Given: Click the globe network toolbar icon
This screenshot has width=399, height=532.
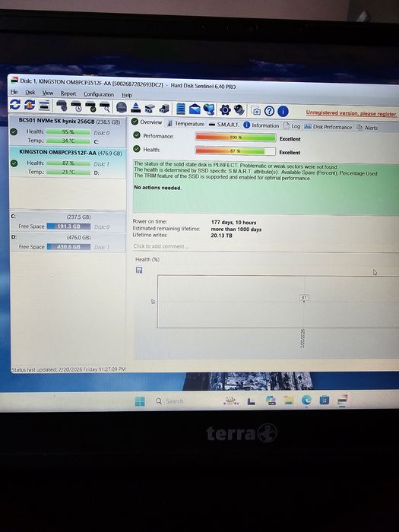Looking at the screenshot, I should (209, 109).
